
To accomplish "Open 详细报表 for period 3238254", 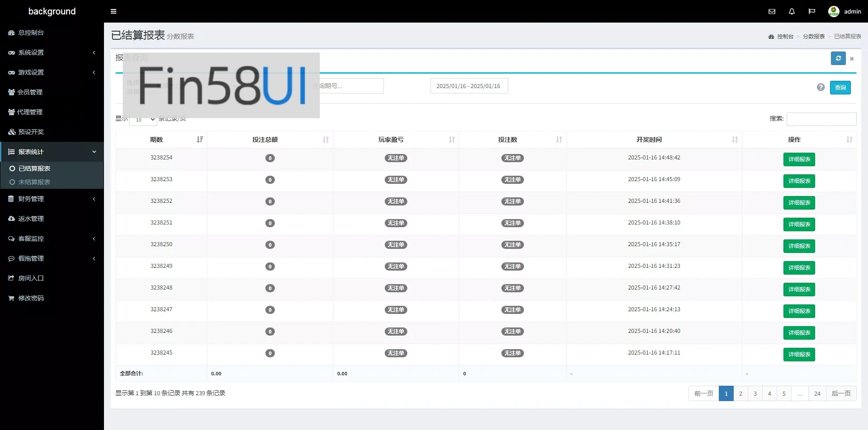I will coord(799,159).
